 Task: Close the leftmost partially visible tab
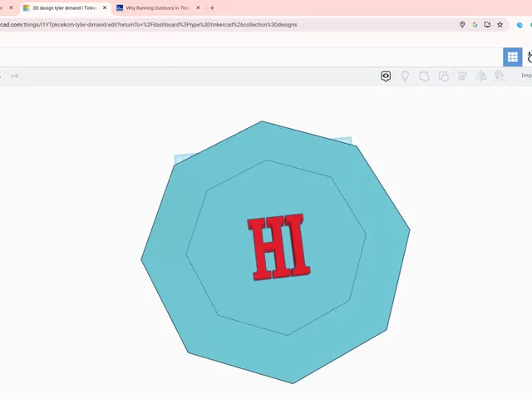(x=11, y=7)
